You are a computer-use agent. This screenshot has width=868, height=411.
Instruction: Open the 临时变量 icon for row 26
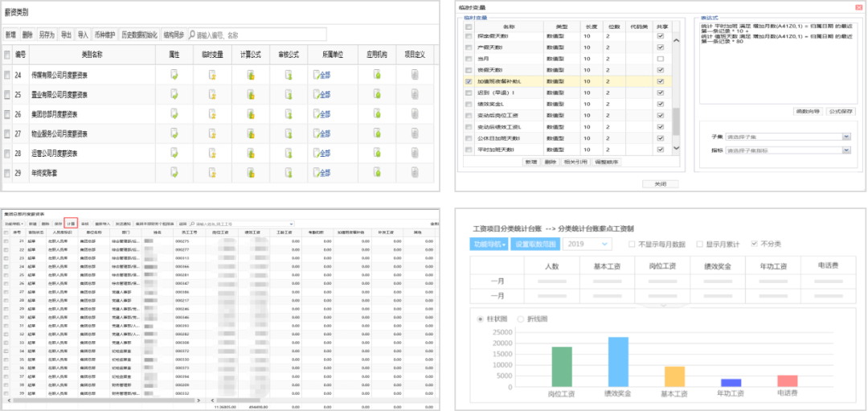(x=212, y=114)
